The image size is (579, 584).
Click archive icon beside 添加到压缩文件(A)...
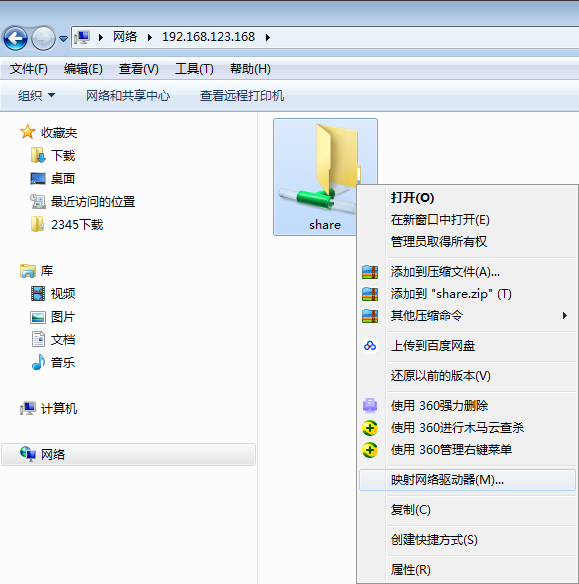coord(370,272)
